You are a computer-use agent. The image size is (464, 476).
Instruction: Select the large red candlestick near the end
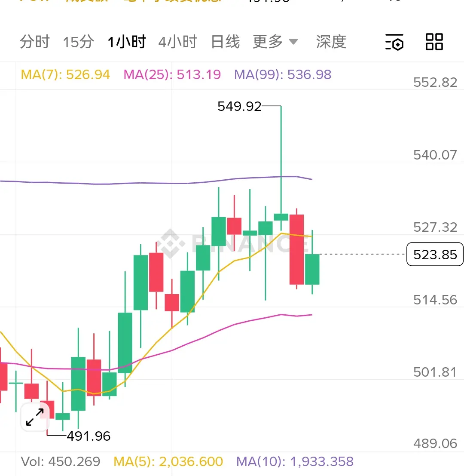(296, 249)
